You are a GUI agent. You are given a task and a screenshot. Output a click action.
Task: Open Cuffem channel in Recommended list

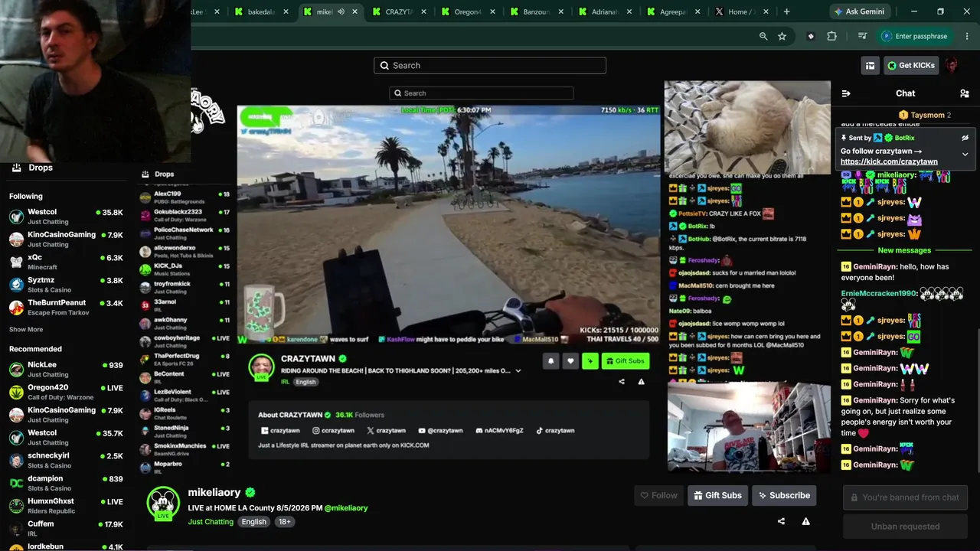click(66, 529)
